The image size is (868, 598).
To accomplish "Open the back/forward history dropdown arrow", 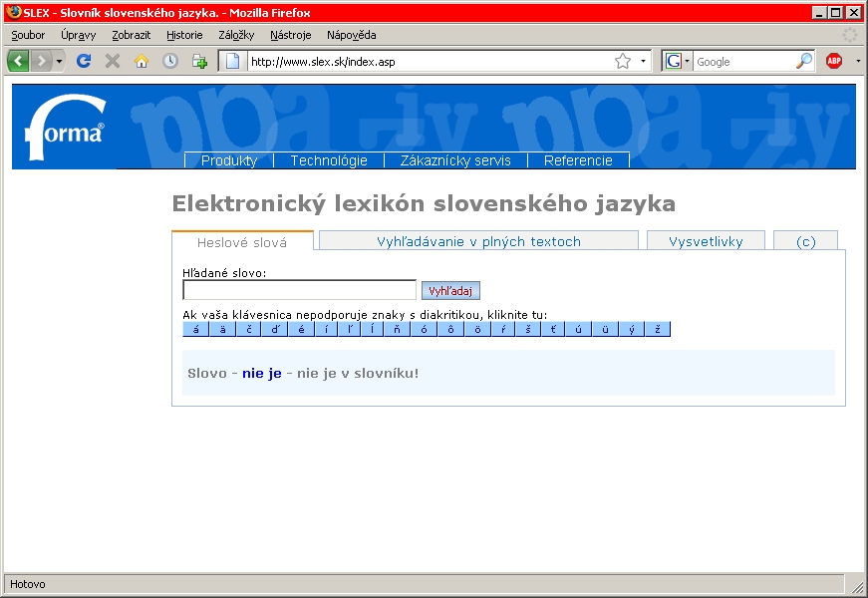I will coord(60,61).
